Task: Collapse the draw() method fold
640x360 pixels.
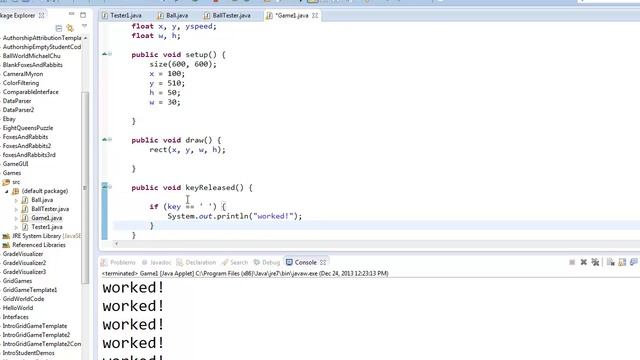Action: coord(110,140)
